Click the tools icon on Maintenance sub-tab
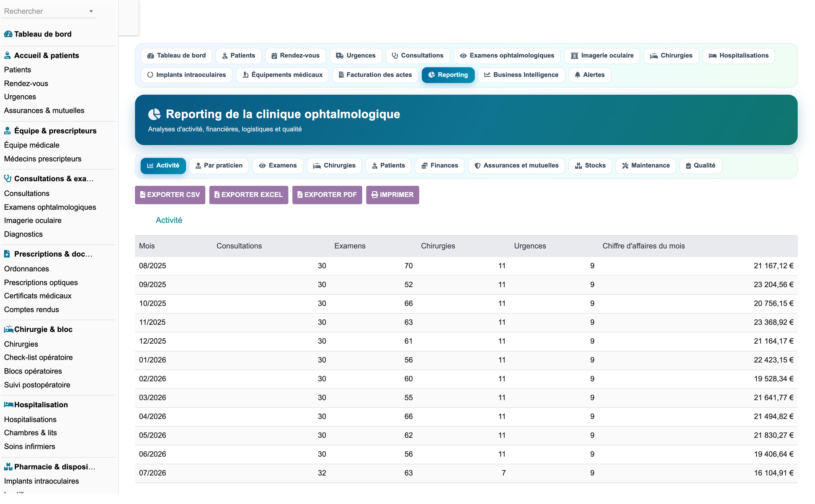This screenshot has width=815, height=504. click(x=625, y=166)
